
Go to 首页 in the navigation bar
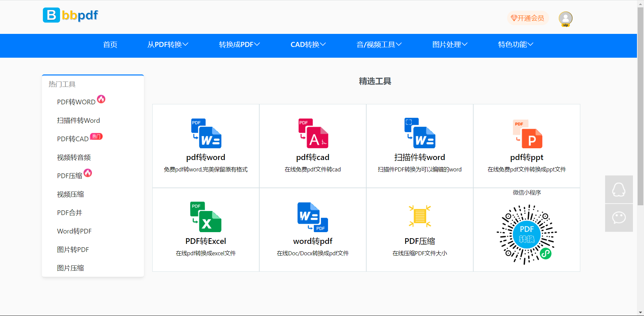coord(110,45)
